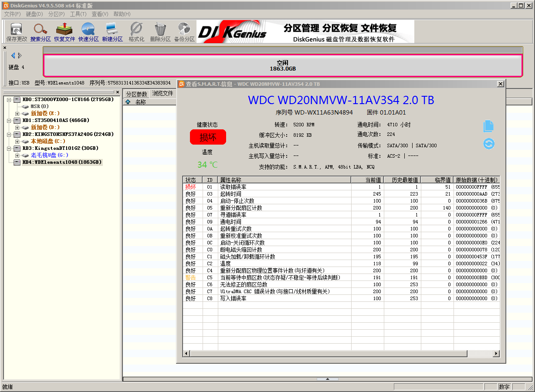This screenshot has width=535, height=392.
Task: Click the 新建分区 new partition icon
Action: tap(112, 31)
